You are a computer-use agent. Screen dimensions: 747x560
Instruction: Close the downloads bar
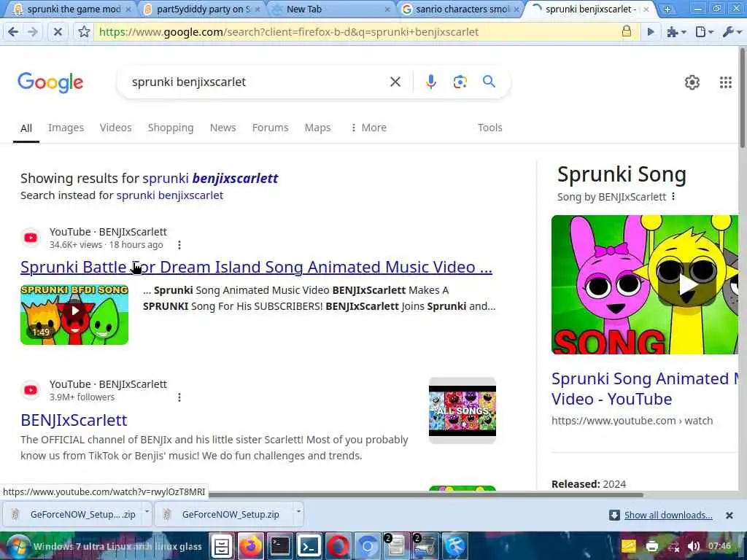729,516
